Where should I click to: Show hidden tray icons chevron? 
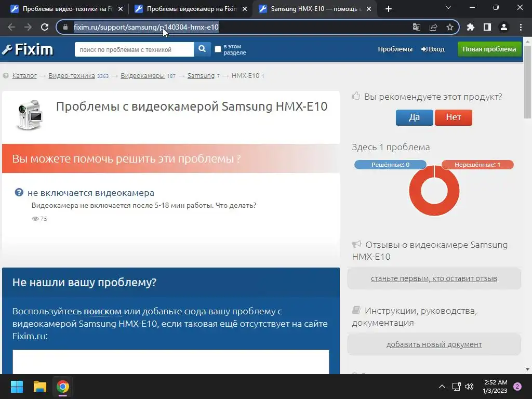click(x=442, y=387)
